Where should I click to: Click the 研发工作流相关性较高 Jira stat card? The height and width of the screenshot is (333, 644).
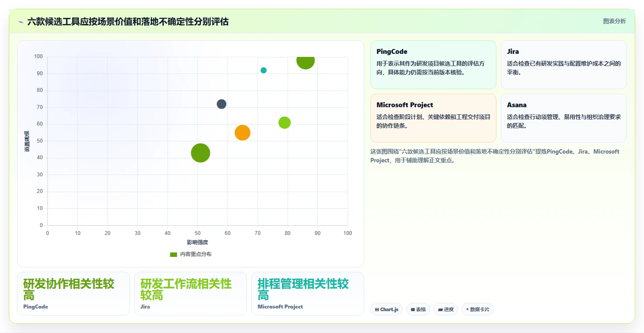click(190, 294)
